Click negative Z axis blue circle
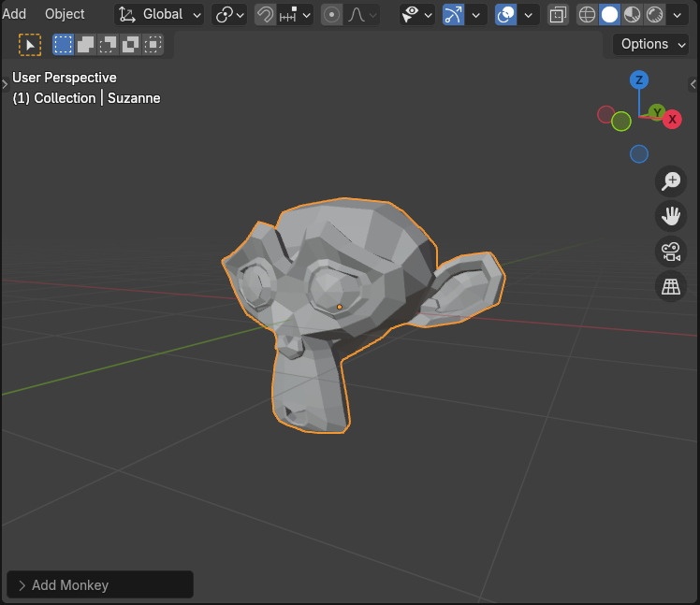 (639, 154)
